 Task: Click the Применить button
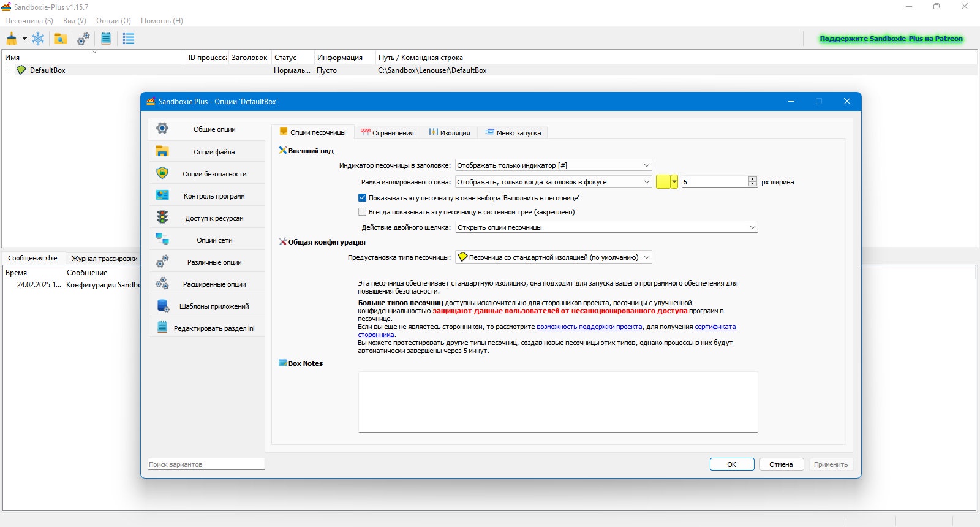click(x=831, y=464)
